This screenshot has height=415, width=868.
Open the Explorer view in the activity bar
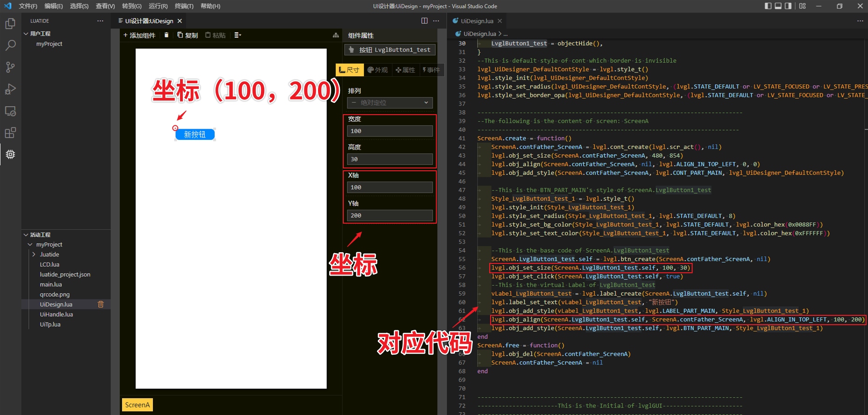pyautogui.click(x=10, y=23)
